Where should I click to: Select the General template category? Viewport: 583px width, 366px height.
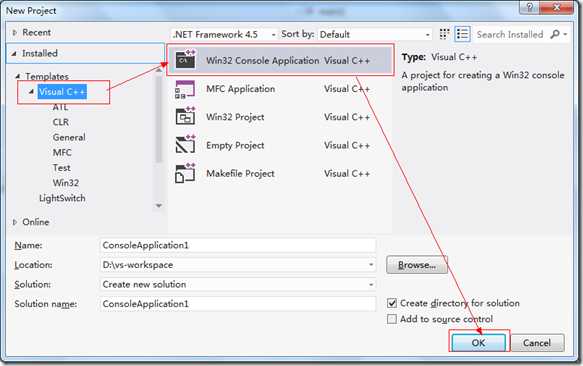pos(69,137)
